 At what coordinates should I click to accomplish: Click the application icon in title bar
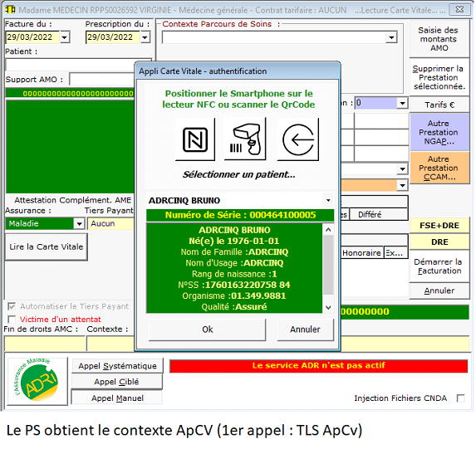tap(10, 10)
